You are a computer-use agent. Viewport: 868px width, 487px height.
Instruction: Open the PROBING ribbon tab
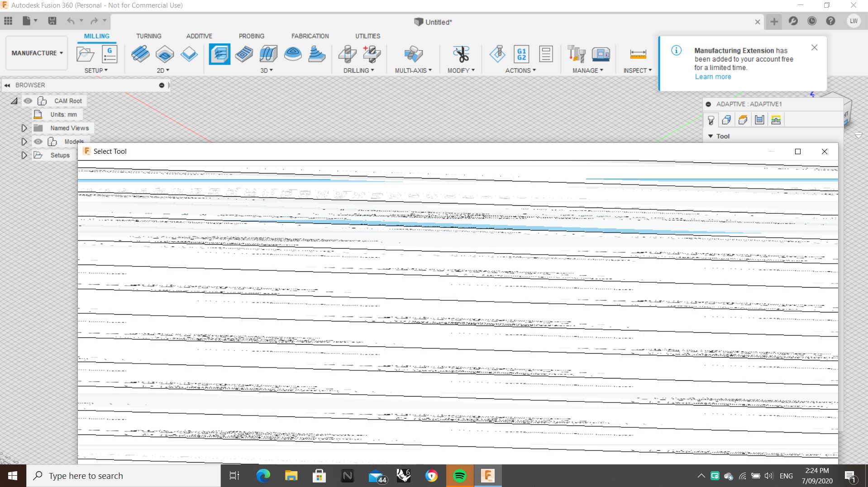pos(252,36)
